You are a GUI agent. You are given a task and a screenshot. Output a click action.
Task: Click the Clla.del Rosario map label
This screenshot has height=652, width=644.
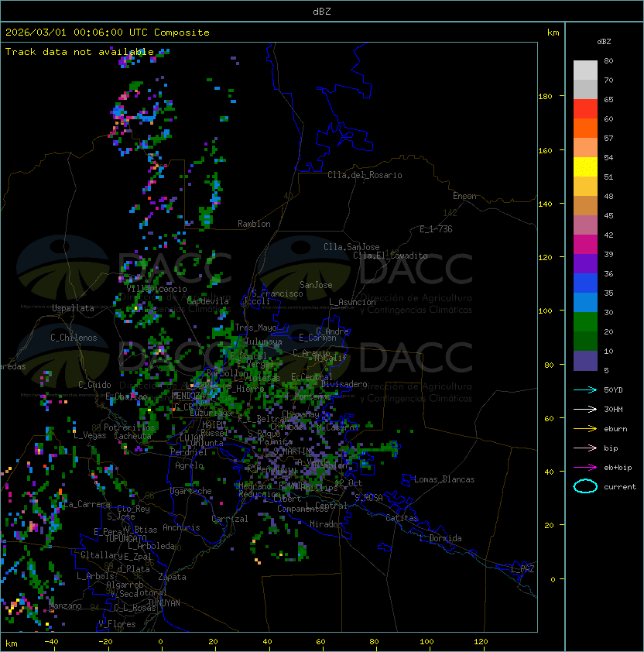[x=365, y=175]
